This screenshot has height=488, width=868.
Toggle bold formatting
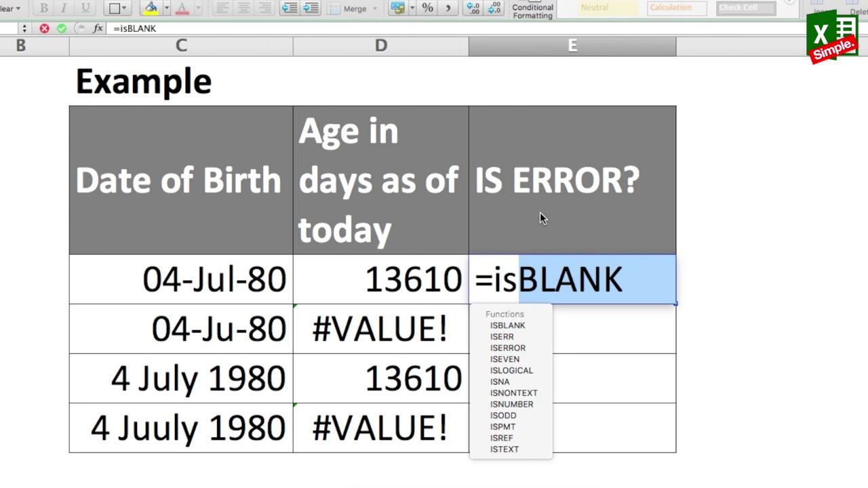44,8
